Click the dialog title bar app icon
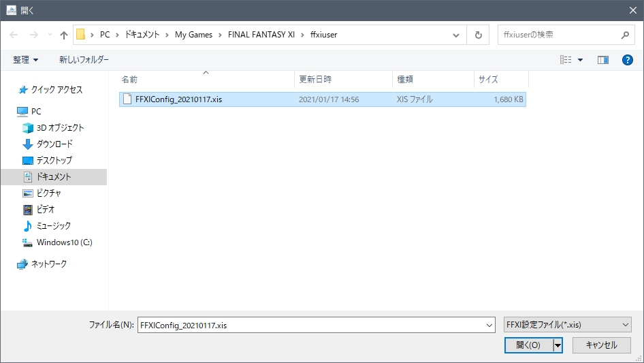644x363 pixels. point(12,10)
